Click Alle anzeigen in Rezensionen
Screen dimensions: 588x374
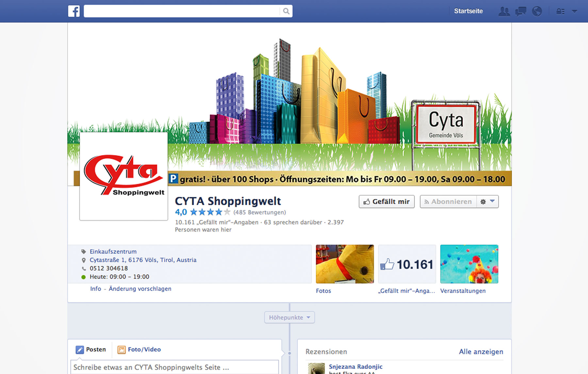click(481, 352)
